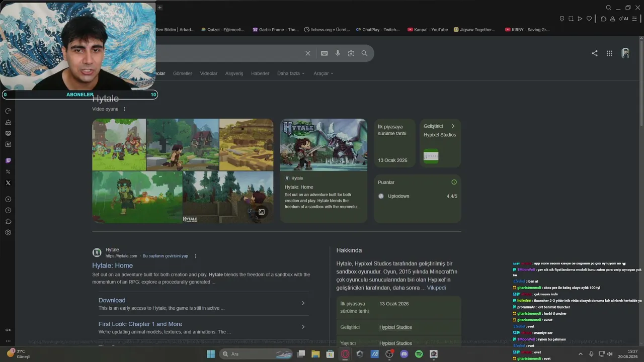Open the Download sitelink title
This screenshot has width=644, height=362.
click(112, 300)
